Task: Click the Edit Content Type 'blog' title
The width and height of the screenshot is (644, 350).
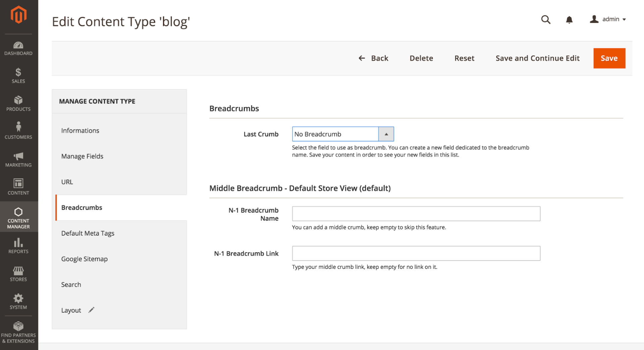Action: [x=121, y=22]
